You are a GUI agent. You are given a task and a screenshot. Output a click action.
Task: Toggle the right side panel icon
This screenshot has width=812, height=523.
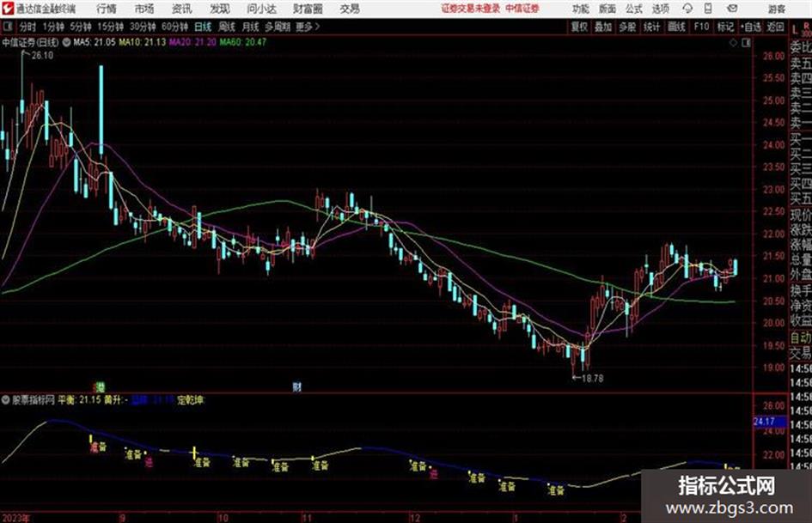(x=746, y=42)
